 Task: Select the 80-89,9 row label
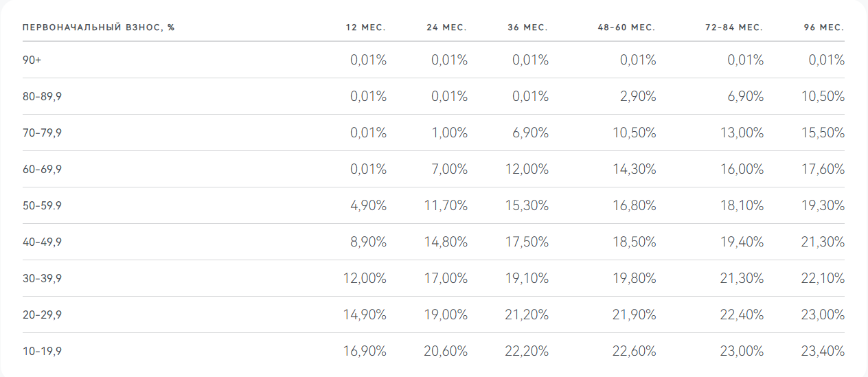tap(43, 97)
